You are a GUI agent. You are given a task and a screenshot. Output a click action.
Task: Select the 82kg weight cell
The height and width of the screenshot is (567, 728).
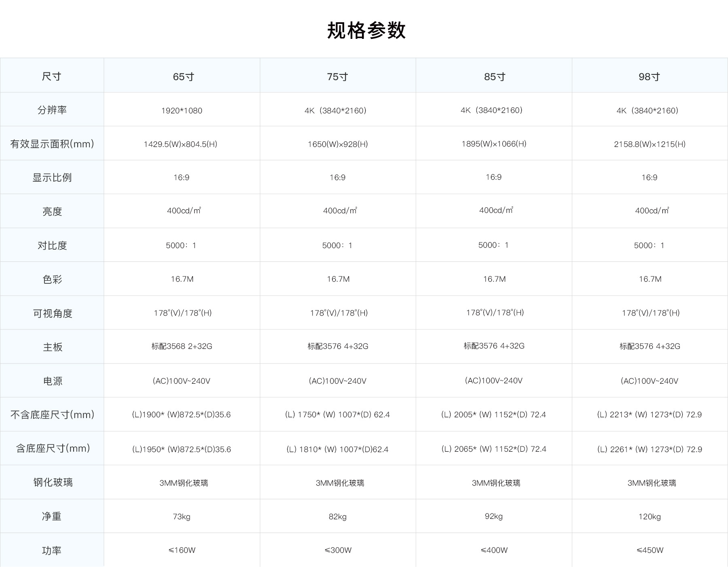click(338, 517)
